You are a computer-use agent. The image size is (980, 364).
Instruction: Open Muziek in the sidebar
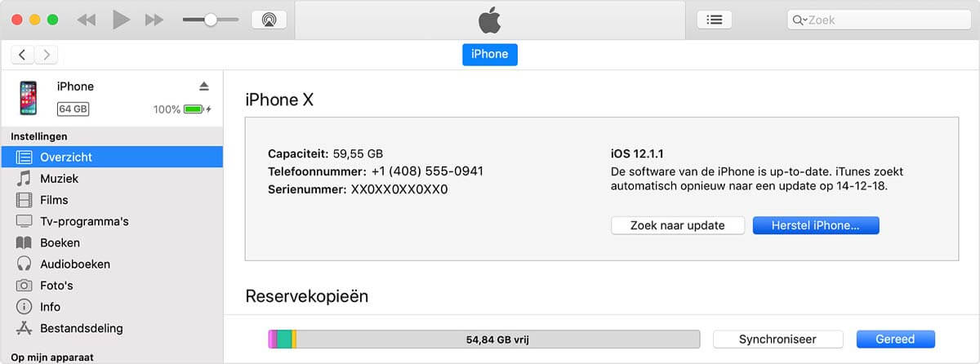click(111, 178)
